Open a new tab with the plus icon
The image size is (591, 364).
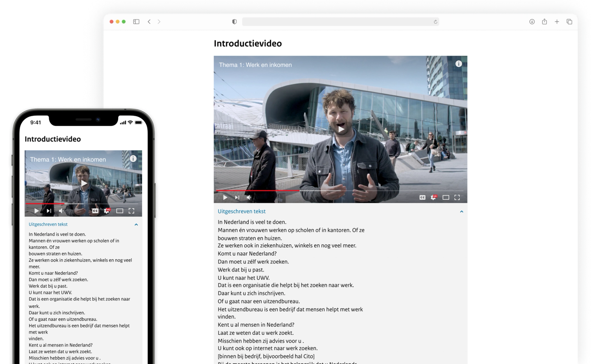click(x=557, y=22)
